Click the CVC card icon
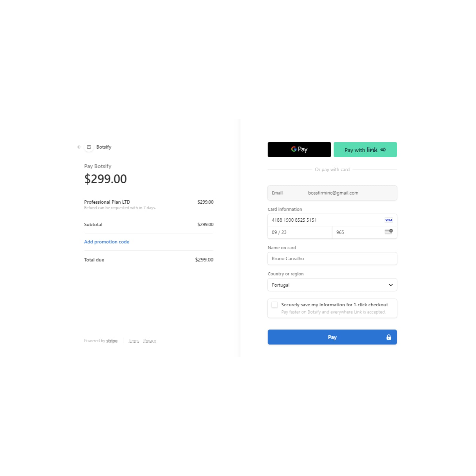 coord(389,232)
